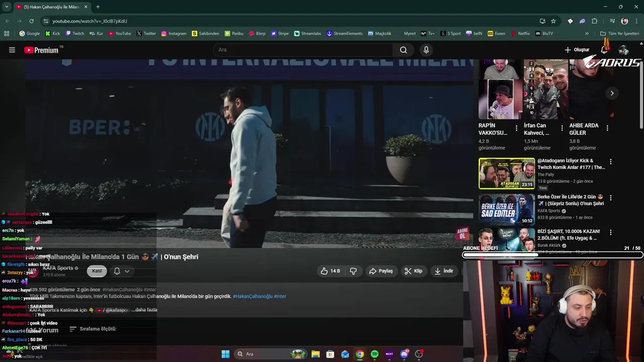Click the Windows taskbar Ara search box
644x362 pixels.
click(271, 354)
